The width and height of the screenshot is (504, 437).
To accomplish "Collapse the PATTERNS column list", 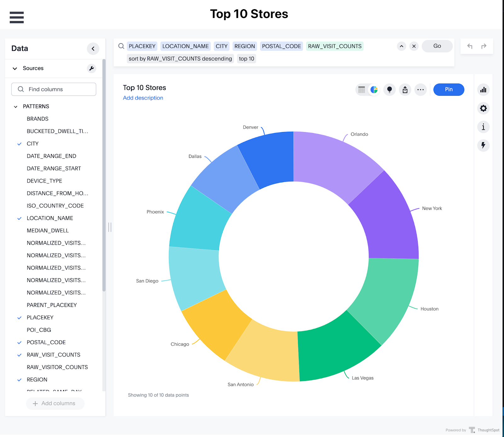I will tap(15, 106).
